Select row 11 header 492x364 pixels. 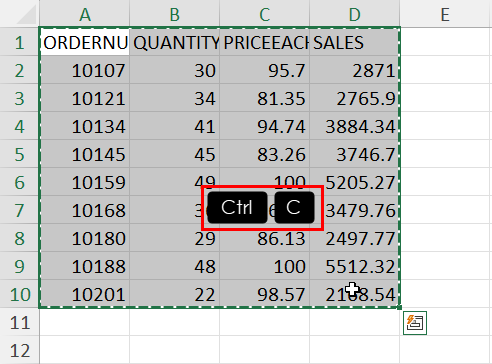(x=19, y=322)
